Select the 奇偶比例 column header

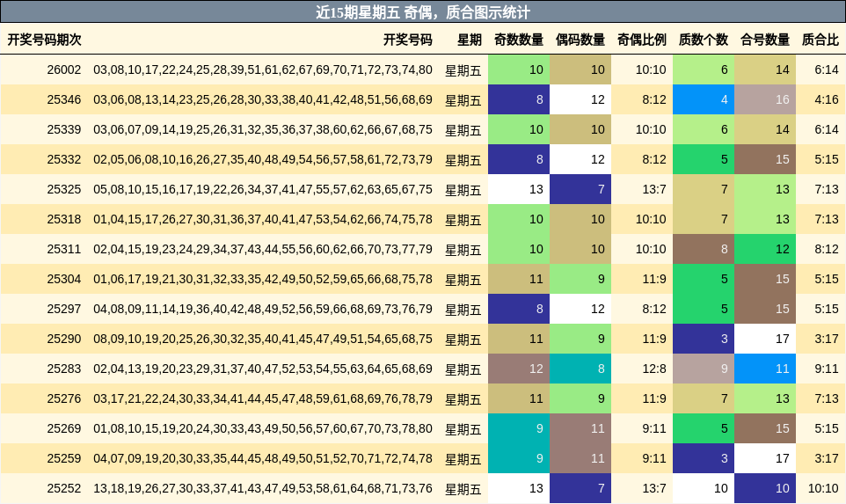[x=641, y=40]
